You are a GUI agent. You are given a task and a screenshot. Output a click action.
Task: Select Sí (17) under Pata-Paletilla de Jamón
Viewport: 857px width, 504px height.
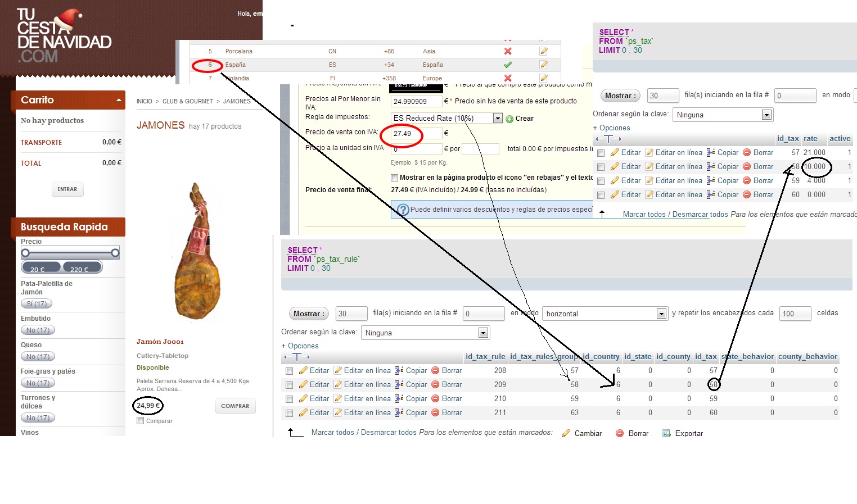click(37, 304)
